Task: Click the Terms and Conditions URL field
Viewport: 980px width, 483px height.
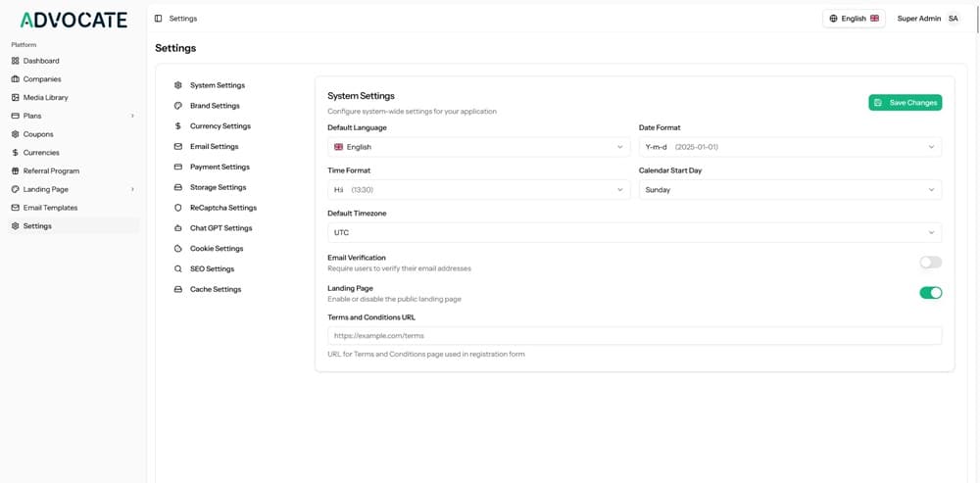Action: tap(634, 336)
